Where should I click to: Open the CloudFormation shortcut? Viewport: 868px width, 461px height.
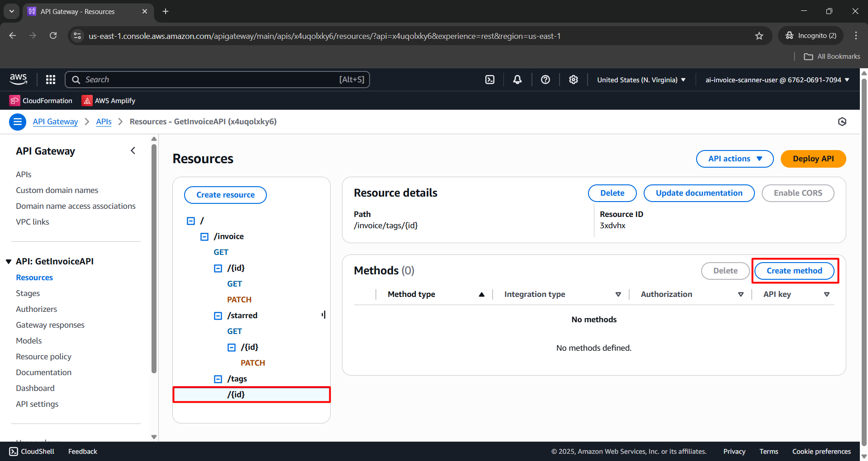[x=41, y=101]
